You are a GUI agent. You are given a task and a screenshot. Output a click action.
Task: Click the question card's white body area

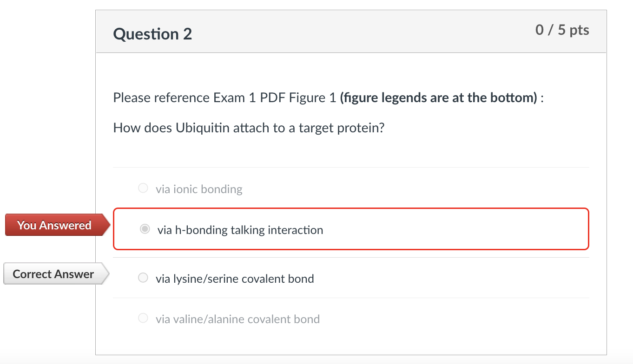[x=351, y=153]
